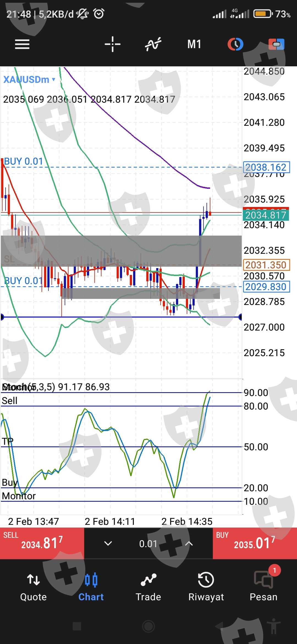Open the clock chart settings icon
The width and height of the screenshot is (297, 644).
(x=235, y=44)
